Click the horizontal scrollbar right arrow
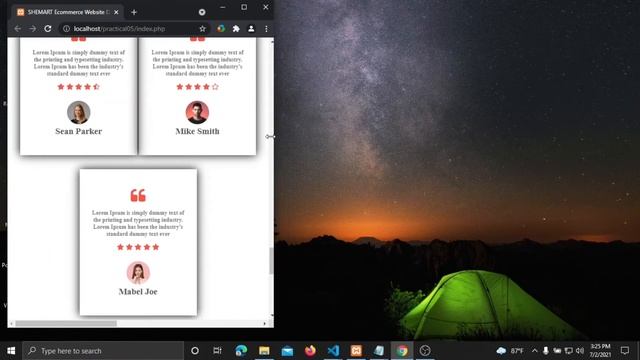Screen dimensions: 640x360 [x=264, y=323]
